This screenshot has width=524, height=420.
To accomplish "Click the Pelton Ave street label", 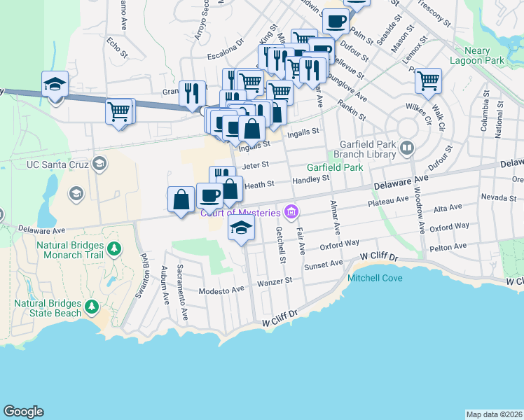I will click(x=448, y=247).
